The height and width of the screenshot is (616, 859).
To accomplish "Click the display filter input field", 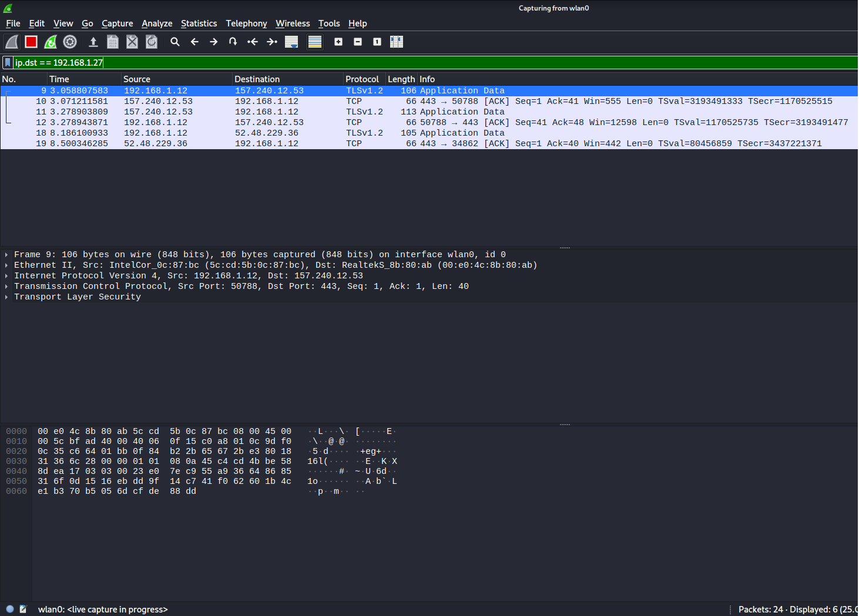I will (411, 62).
